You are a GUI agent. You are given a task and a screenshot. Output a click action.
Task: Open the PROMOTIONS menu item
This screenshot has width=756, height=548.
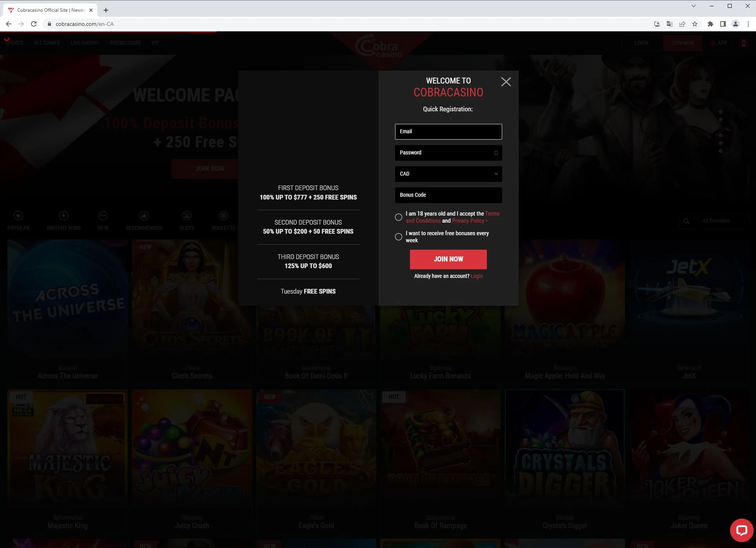[125, 43]
